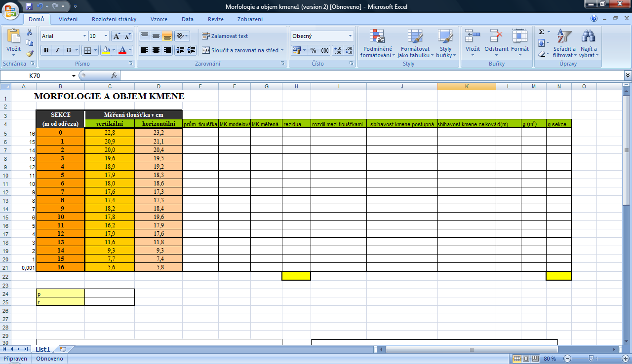Open the Vzorce ribbon tab
Screen dimensions: 632x364
pos(159,19)
